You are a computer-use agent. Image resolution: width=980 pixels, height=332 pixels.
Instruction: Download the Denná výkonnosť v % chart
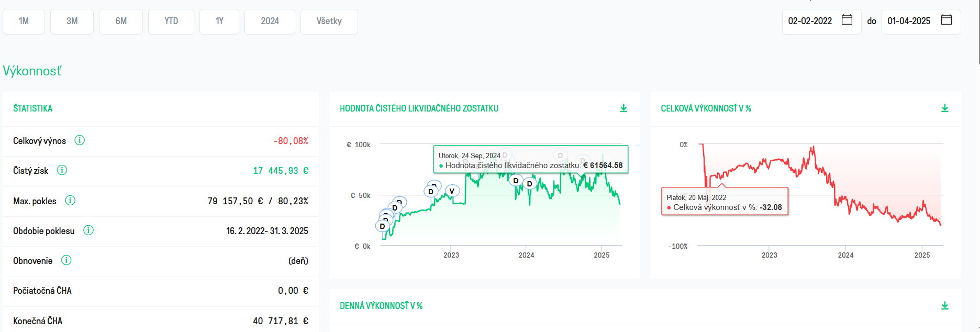(944, 306)
